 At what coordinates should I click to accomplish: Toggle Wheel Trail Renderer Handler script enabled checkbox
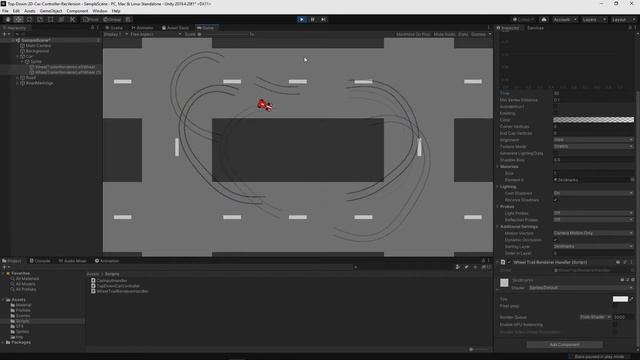(x=509, y=262)
